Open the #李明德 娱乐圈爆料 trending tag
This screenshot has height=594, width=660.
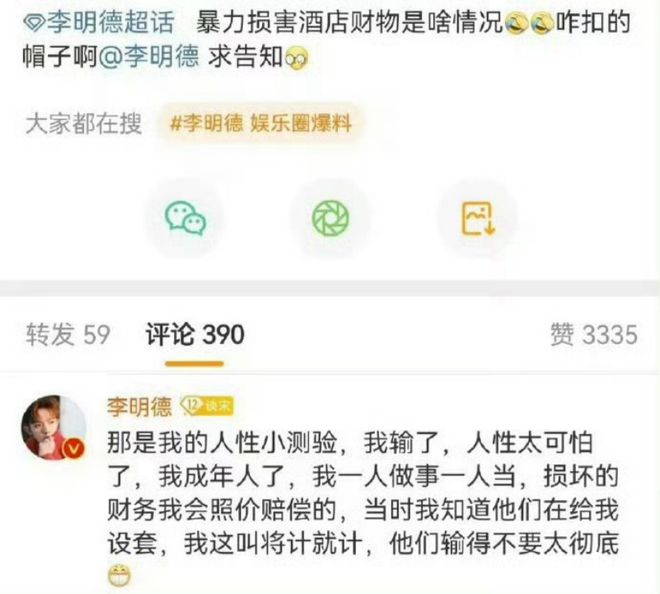pyautogui.click(x=261, y=124)
